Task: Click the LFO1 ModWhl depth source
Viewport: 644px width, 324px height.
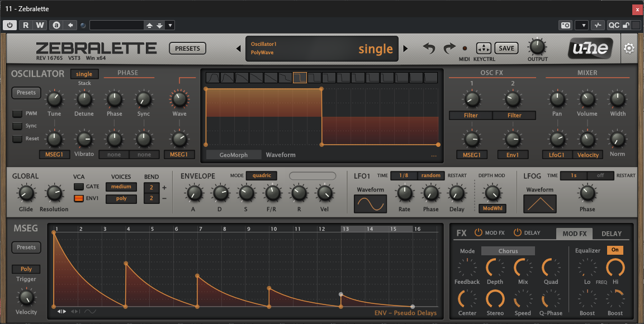Action: (492, 208)
